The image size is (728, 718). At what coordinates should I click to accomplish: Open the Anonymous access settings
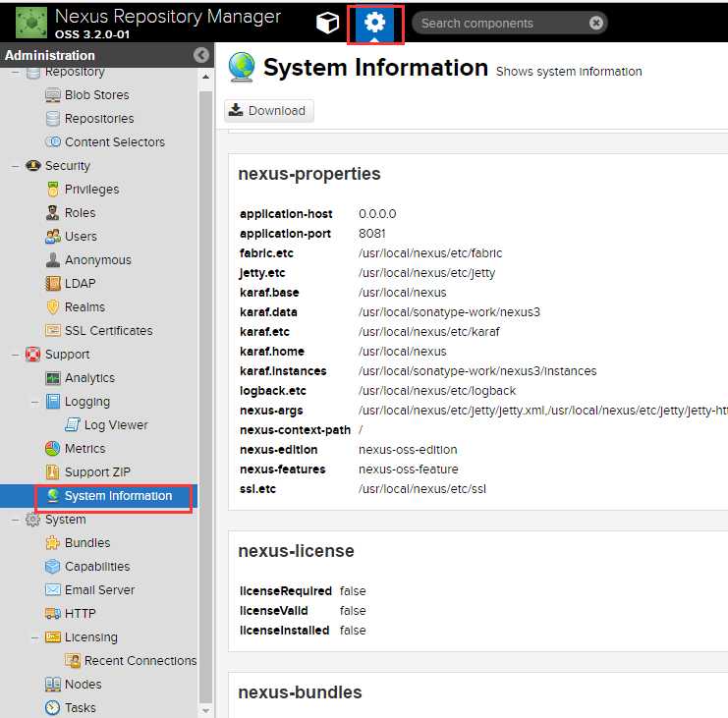point(97,260)
